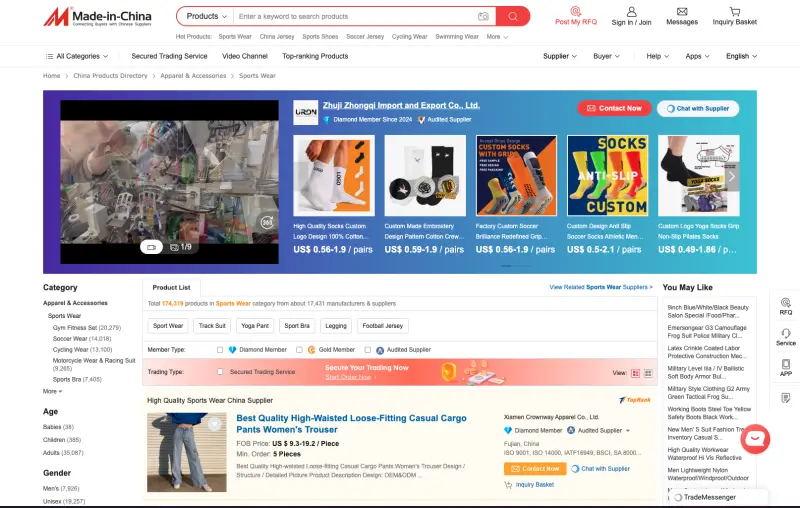Click the 360 view icon on video

coord(267,222)
